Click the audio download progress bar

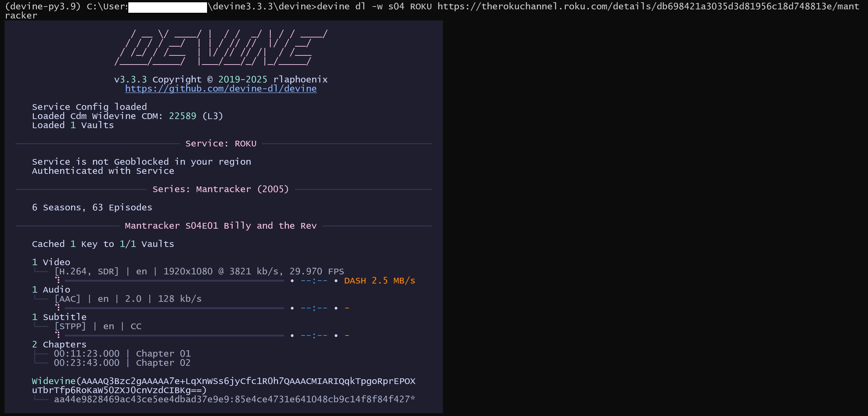point(174,308)
